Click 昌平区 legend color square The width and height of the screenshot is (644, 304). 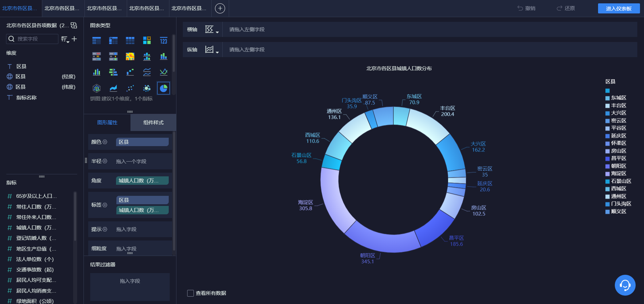[x=607, y=159]
